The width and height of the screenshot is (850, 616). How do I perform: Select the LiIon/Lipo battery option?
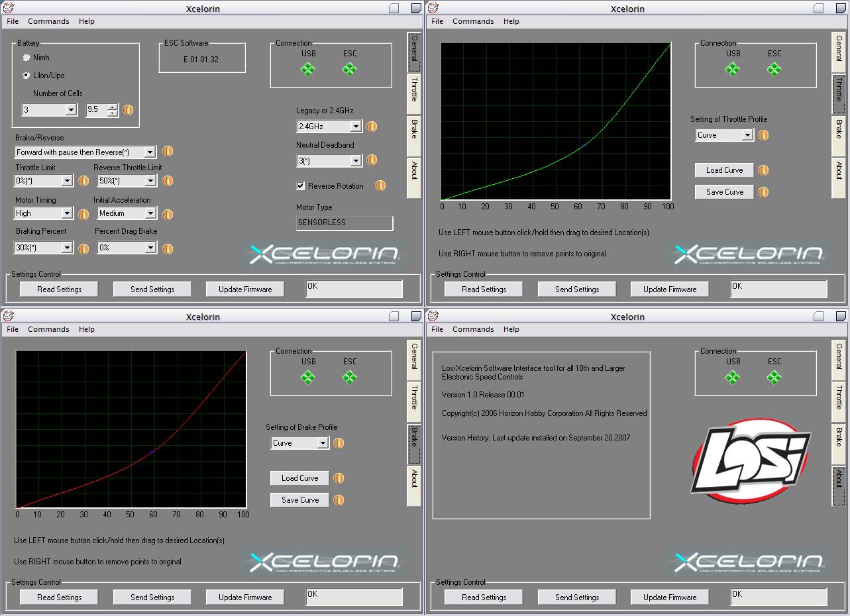pyautogui.click(x=27, y=76)
